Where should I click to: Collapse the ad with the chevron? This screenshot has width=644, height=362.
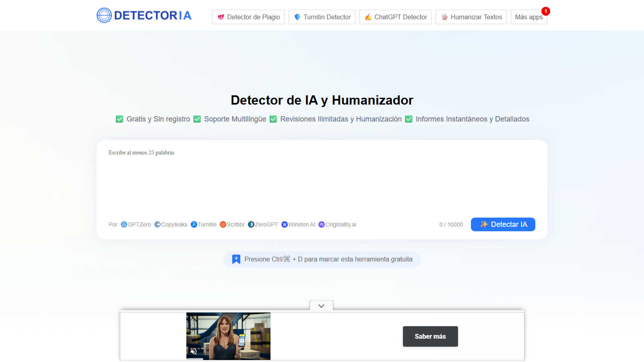tap(321, 306)
